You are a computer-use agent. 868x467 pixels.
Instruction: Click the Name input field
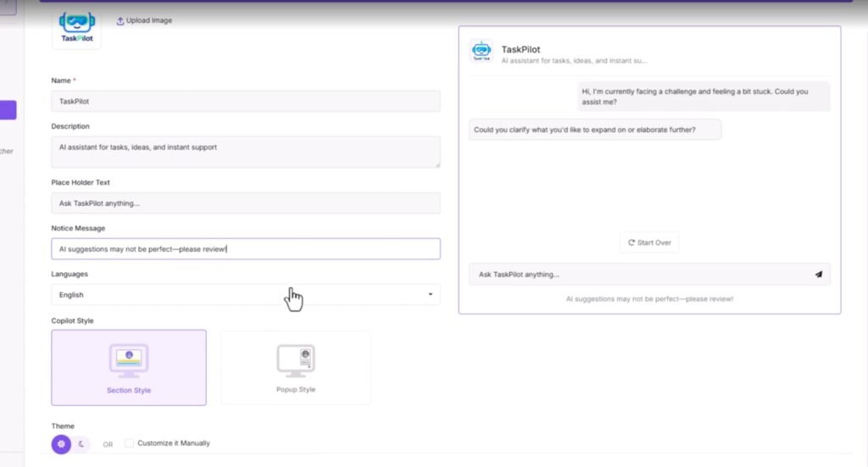tap(245, 101)
